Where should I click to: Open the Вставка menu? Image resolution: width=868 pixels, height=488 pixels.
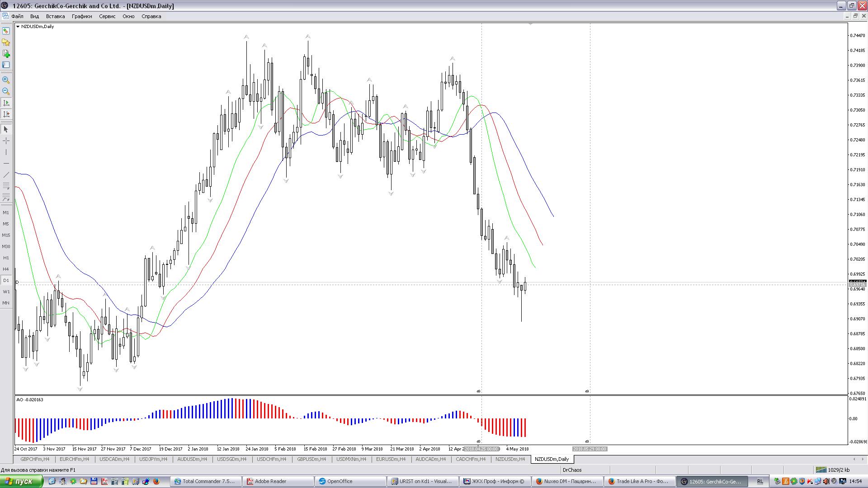55,16
